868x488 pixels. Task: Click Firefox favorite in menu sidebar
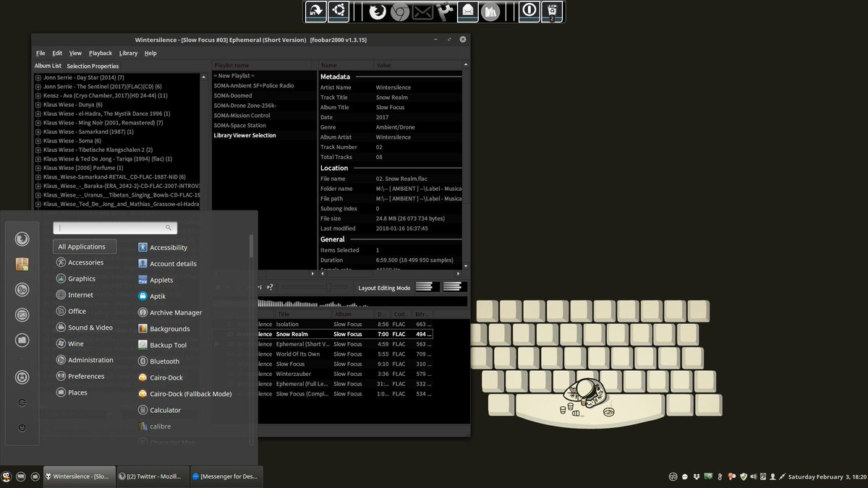22,239
